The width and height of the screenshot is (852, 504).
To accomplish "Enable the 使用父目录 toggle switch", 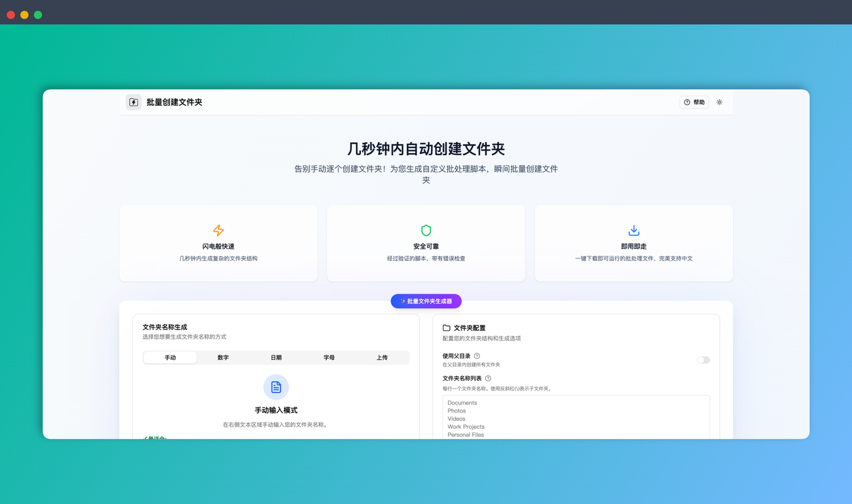I will pos(703,360).
